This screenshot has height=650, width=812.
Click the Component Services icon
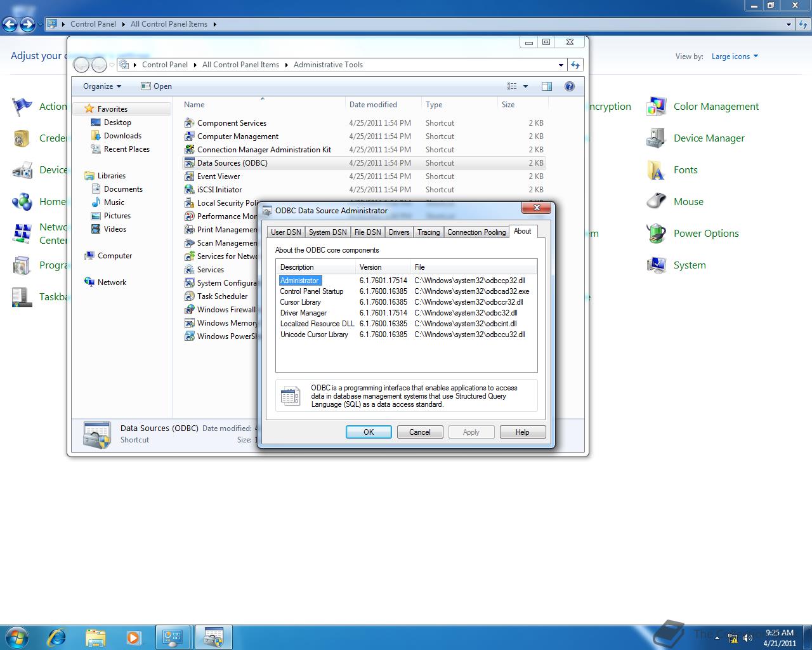tap(189, 123)
